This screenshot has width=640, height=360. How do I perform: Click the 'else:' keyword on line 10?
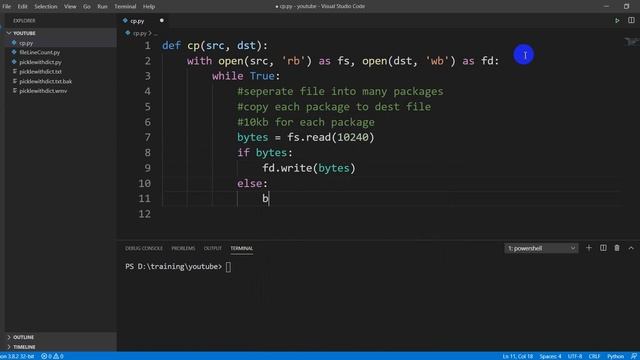[252, 183]
